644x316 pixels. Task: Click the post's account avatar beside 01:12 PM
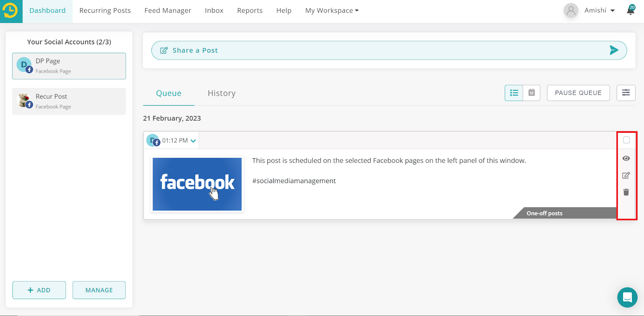pyautogui.click(x=153, y=140)
